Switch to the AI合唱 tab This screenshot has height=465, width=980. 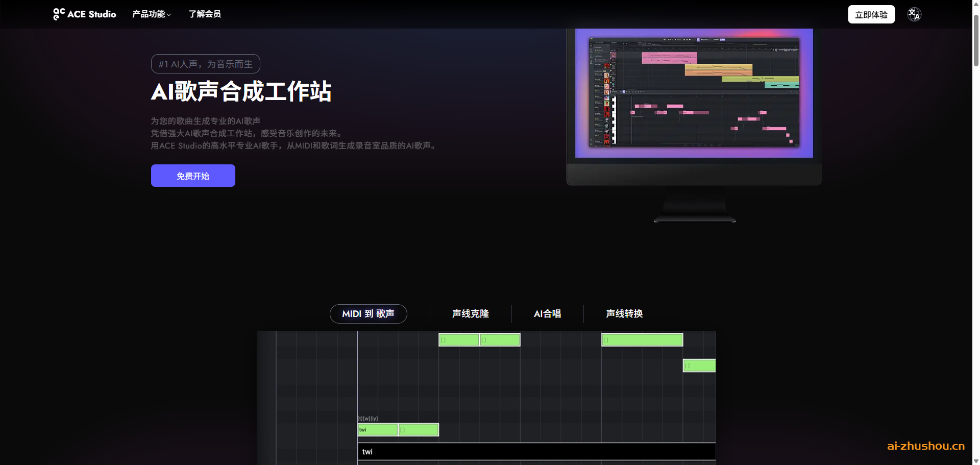(x=547, y=314)
